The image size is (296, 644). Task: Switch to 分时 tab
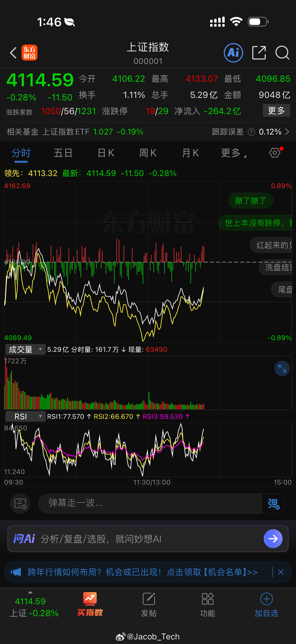point(21,153)
